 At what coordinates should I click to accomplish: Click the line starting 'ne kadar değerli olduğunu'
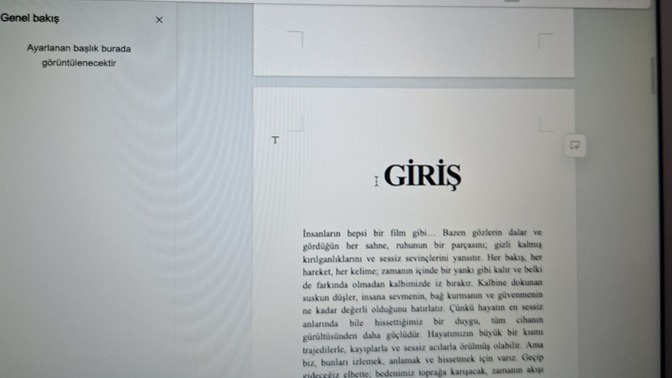[423, 309]
